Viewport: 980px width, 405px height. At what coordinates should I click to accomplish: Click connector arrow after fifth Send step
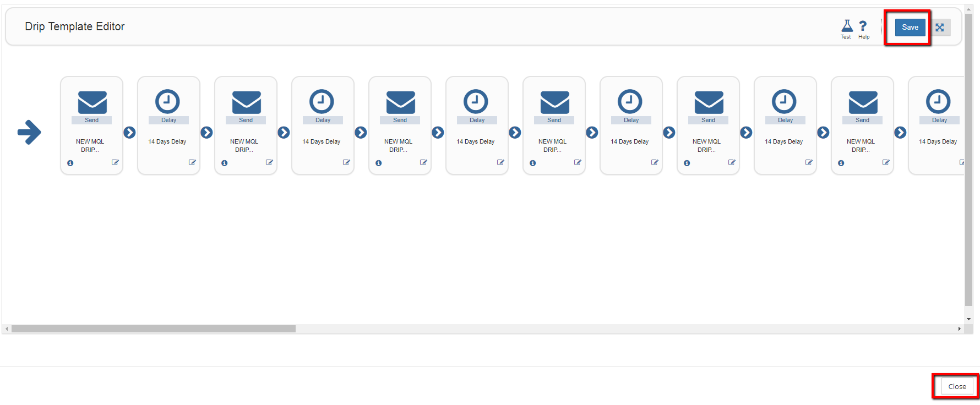(746, 132)
